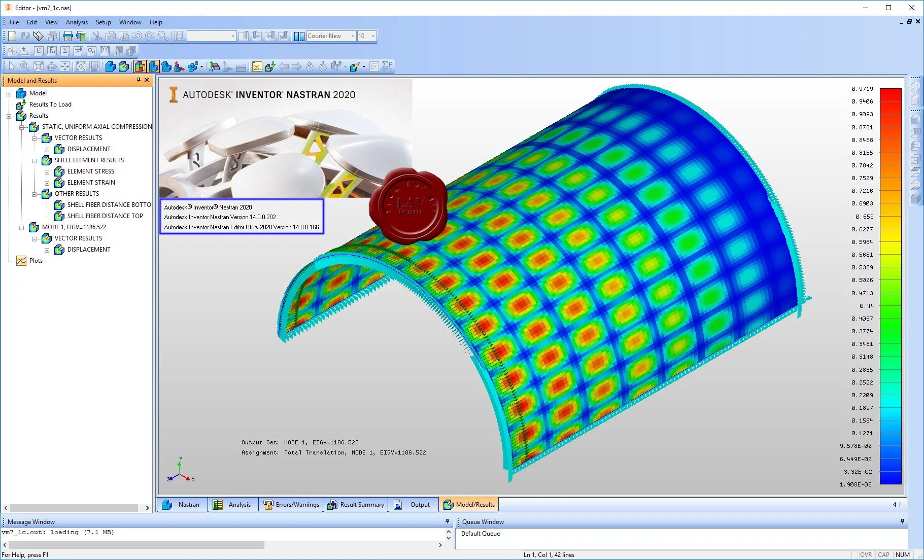Collapse the OTHER RESULTS node

point(35,194)
